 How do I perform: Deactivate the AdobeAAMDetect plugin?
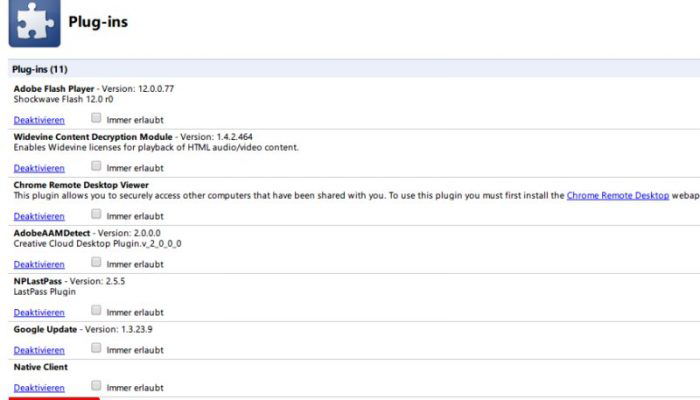point(39,265)
